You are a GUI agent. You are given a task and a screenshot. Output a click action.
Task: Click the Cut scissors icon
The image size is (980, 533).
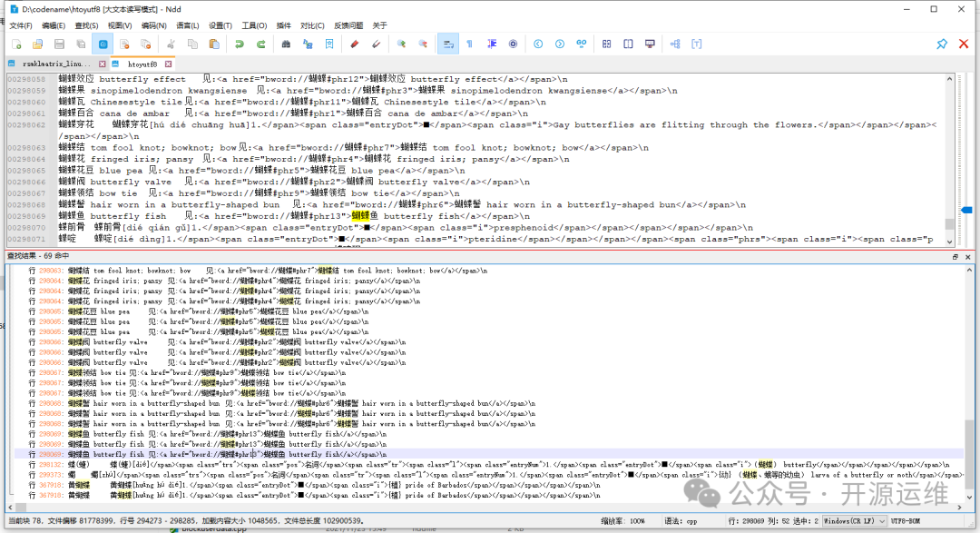pyautogui.click(x=171, y=44)
